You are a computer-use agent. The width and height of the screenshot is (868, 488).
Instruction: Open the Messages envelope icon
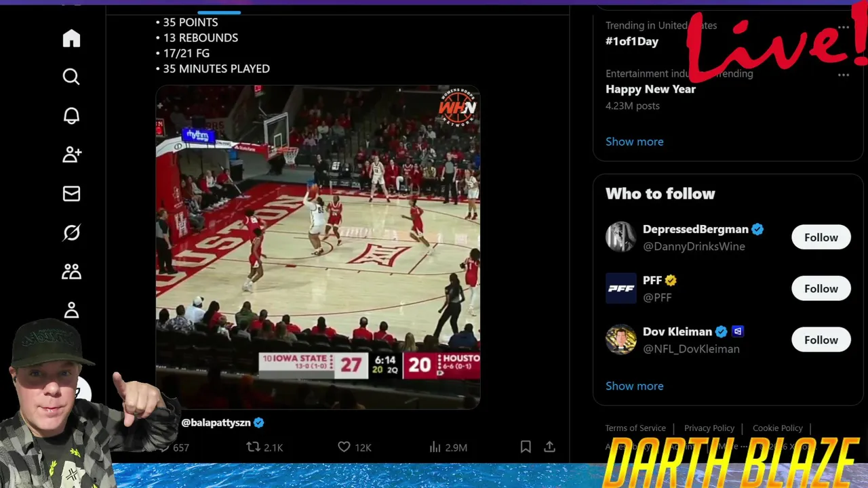tap(71, 194)
